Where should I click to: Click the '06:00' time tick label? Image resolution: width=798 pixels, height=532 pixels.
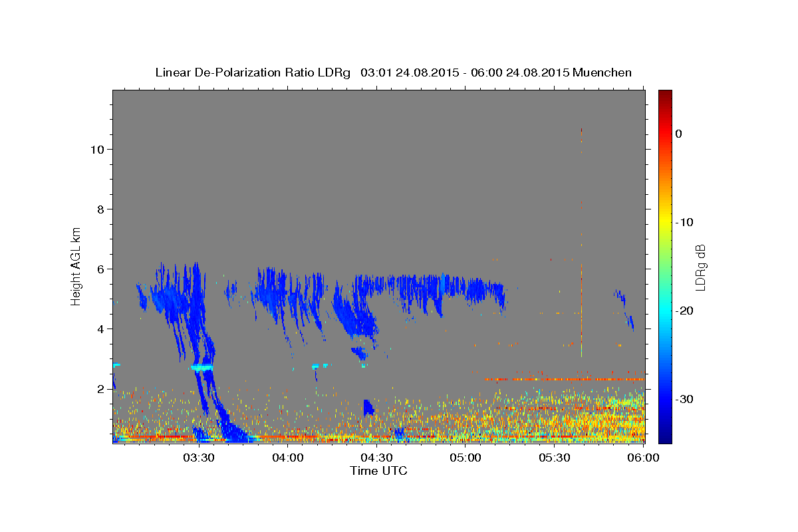pos(643,458)
